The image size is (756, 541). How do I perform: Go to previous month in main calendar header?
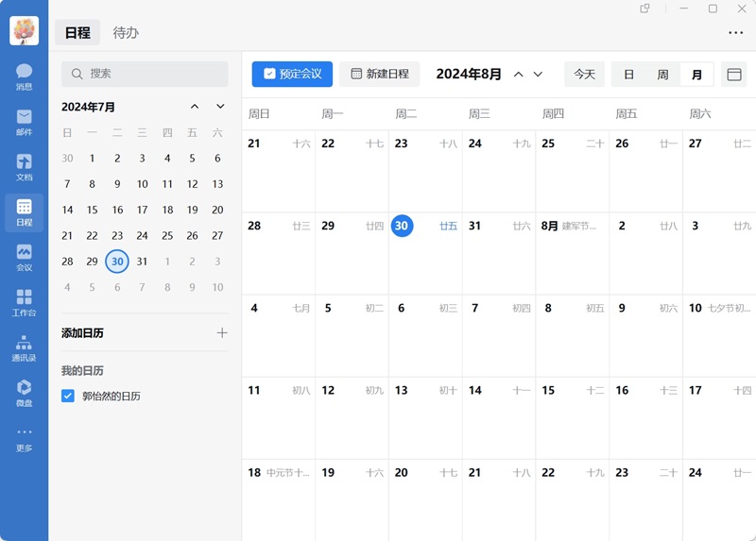click(518, 75)
